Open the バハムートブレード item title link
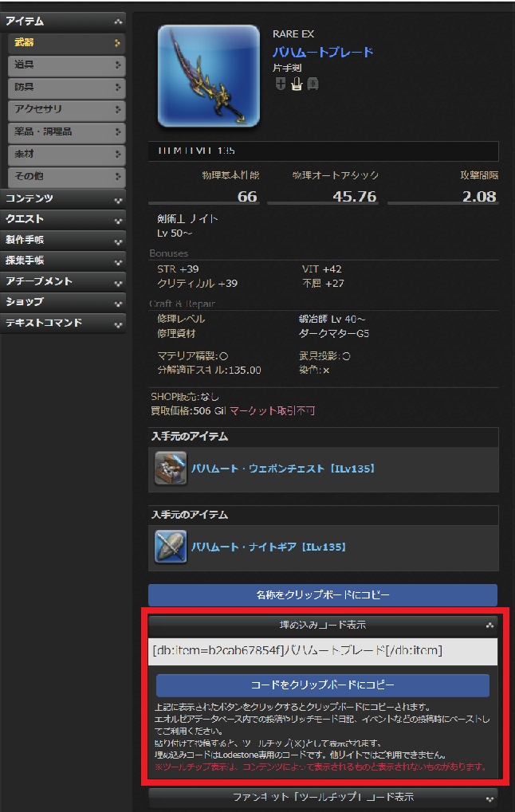Screen dimensions: 515x812 click(323, 52)
